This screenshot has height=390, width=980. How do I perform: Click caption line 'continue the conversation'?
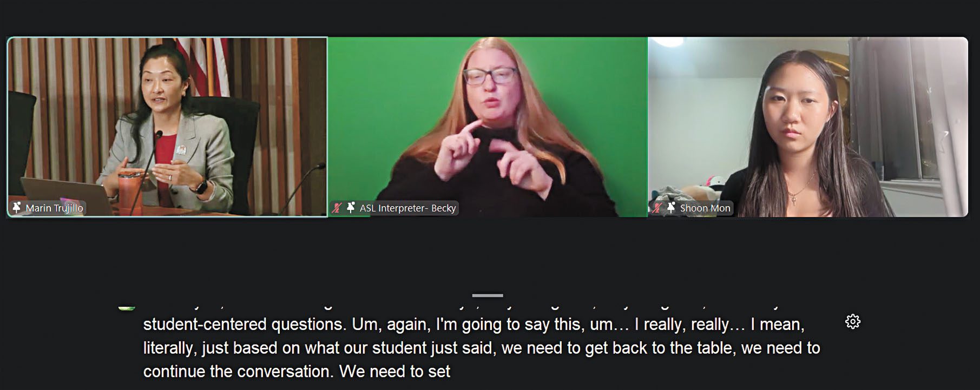[x=297, y=372]
